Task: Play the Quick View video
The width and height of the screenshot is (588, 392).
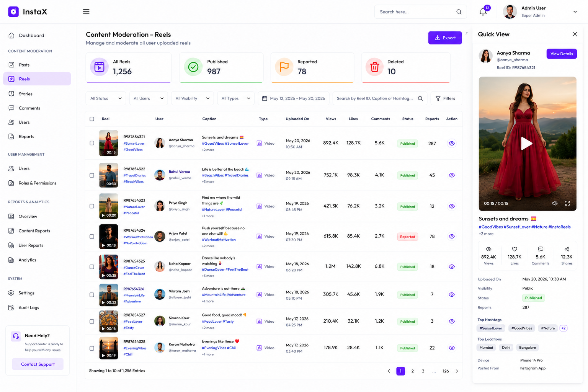Action: click(527, 144)
